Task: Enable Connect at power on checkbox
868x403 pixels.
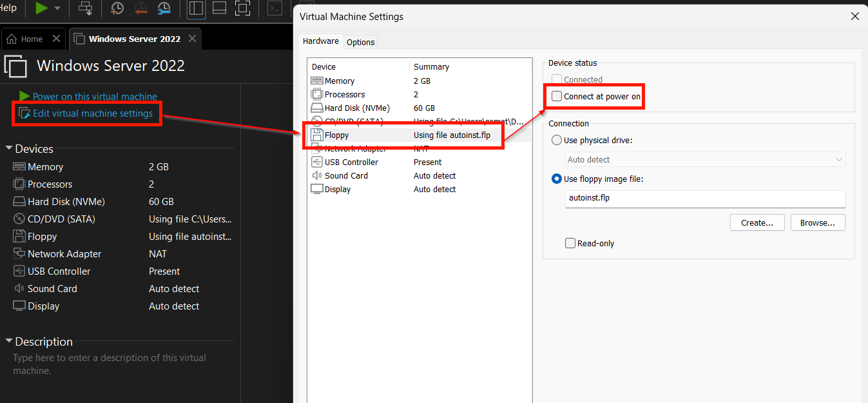Action: pos(557,96)
